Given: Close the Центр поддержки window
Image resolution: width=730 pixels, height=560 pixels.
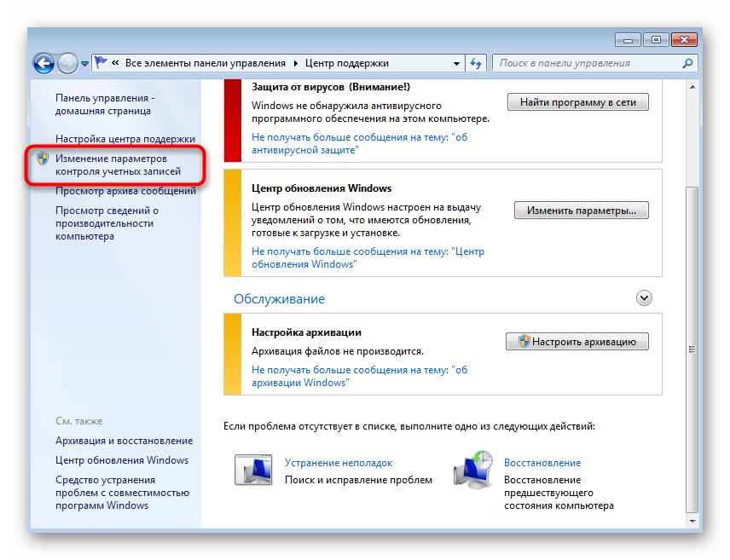Looking at the screenshot, I should pyautogui.click(x=684, y=40).
